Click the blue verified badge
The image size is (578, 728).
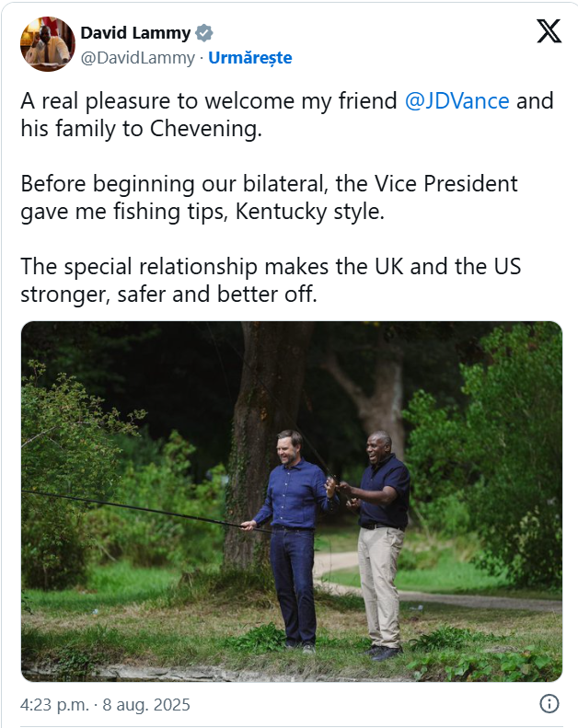(204, 33)
